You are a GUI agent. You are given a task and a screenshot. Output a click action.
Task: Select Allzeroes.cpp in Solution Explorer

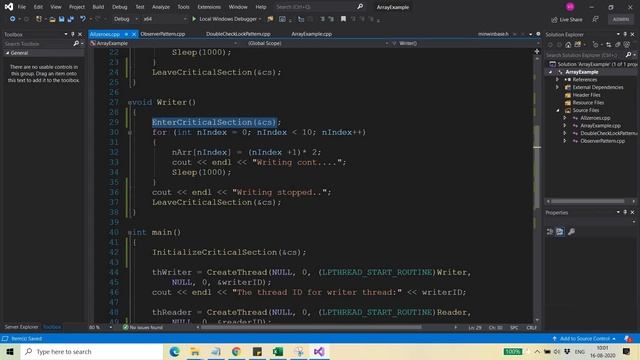point(595,118)
